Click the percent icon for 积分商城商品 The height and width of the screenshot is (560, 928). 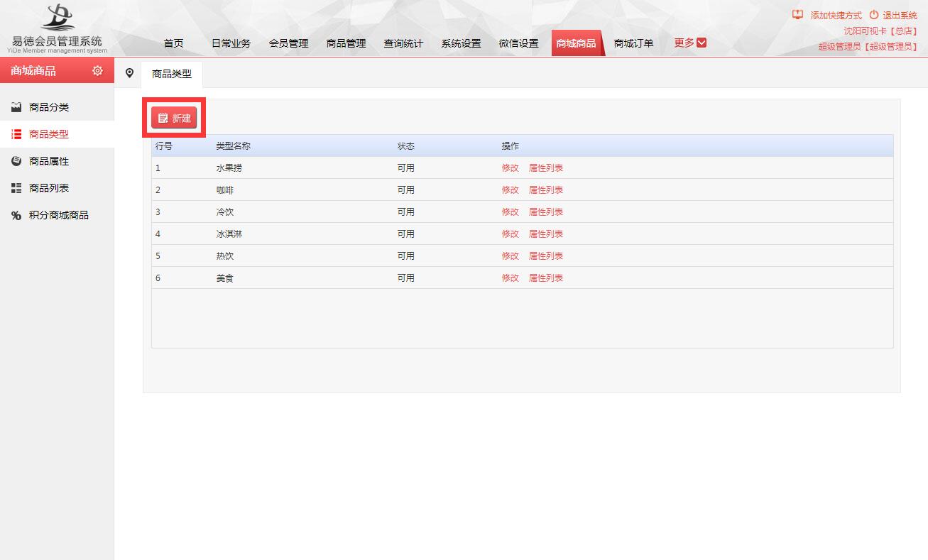(16, 215)
